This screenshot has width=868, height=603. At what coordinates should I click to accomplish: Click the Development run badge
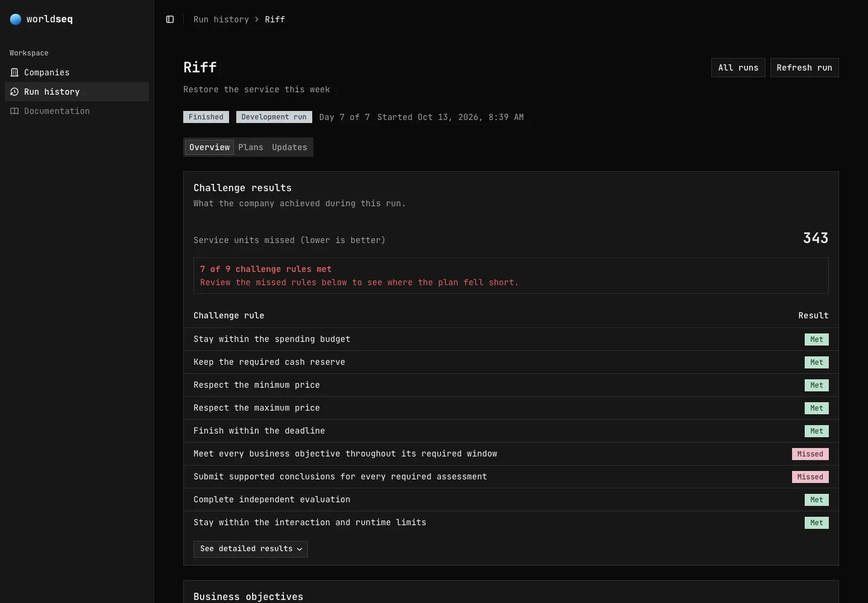point(274,117)
